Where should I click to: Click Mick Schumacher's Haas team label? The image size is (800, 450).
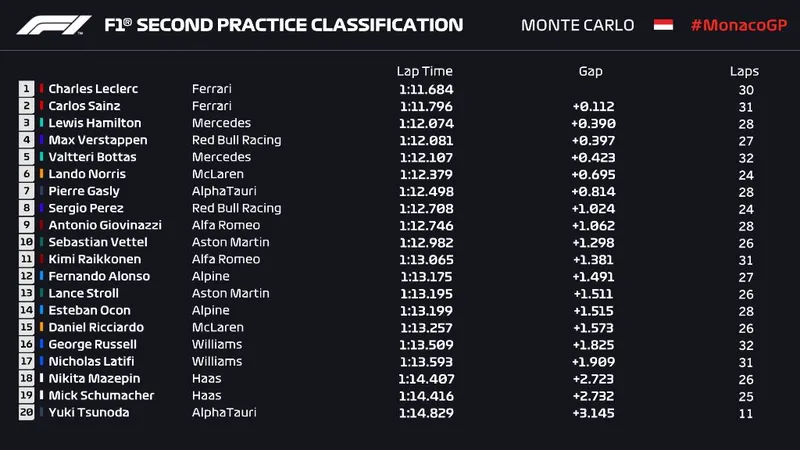[x=206, y=395]
